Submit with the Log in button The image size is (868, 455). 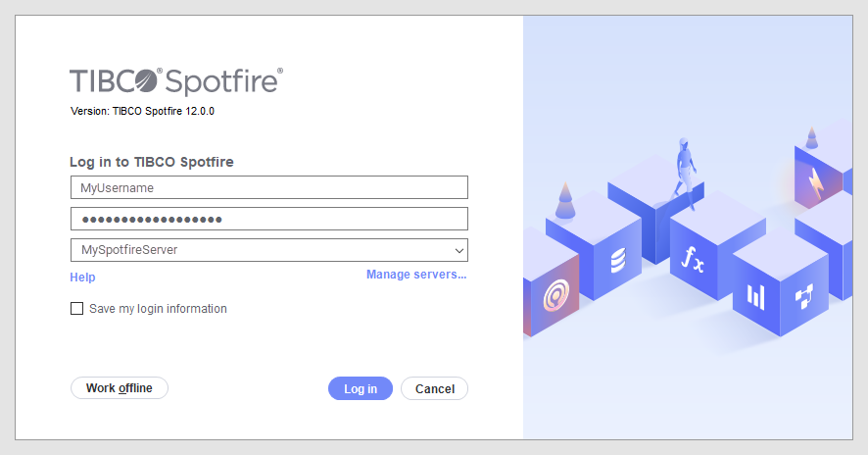coord(361,388)
